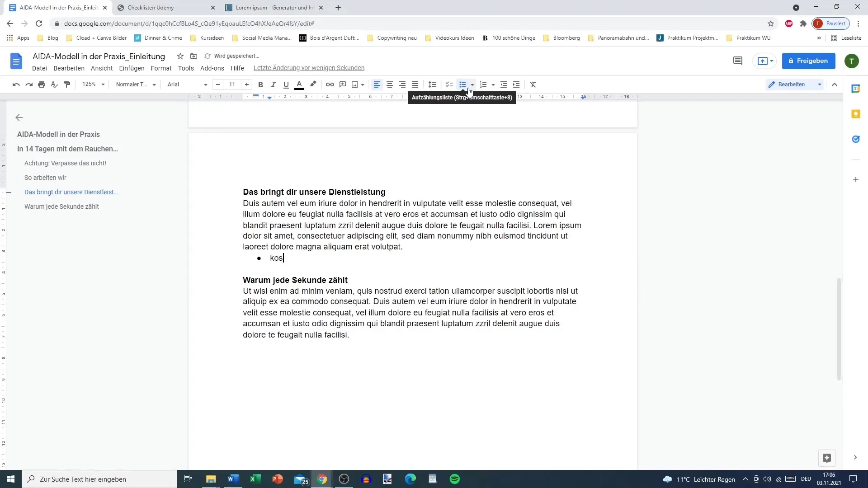Click the Undo arrow icon
Image resolution: width=868 pixels, height=488 pixels.
(16, 84)
